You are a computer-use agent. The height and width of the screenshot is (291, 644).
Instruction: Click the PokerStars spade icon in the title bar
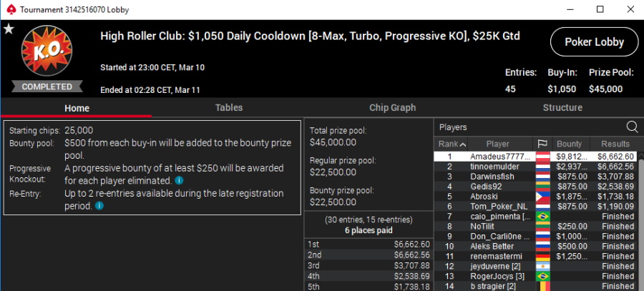coord(11,9)
